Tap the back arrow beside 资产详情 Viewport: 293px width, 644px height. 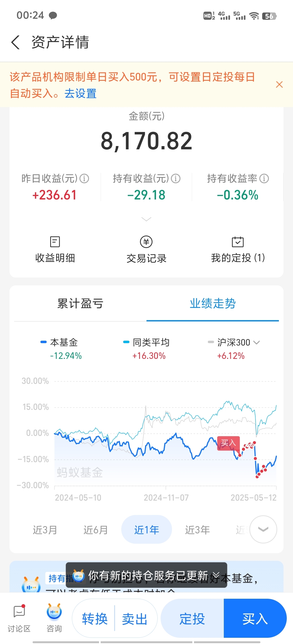[x=15, y=43]
